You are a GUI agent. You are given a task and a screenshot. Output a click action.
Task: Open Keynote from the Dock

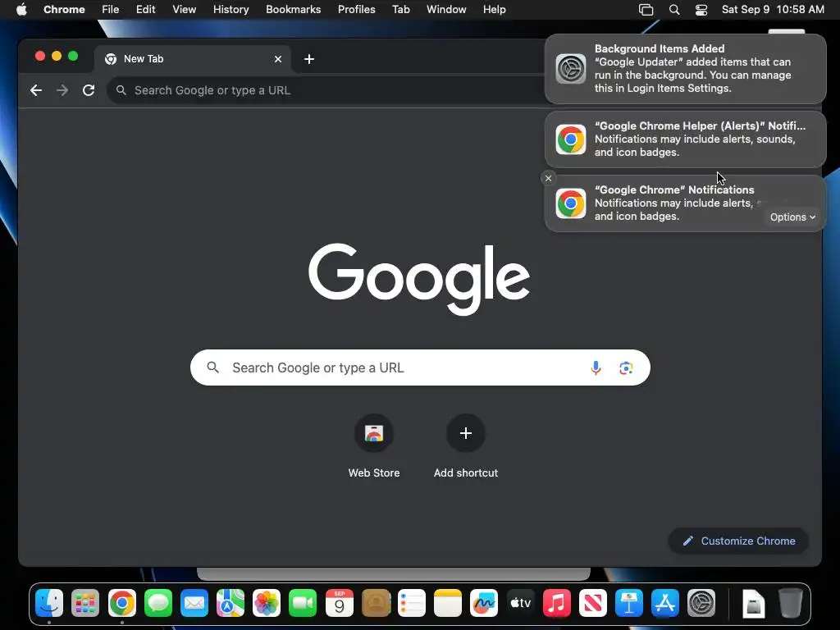[629, 603]
